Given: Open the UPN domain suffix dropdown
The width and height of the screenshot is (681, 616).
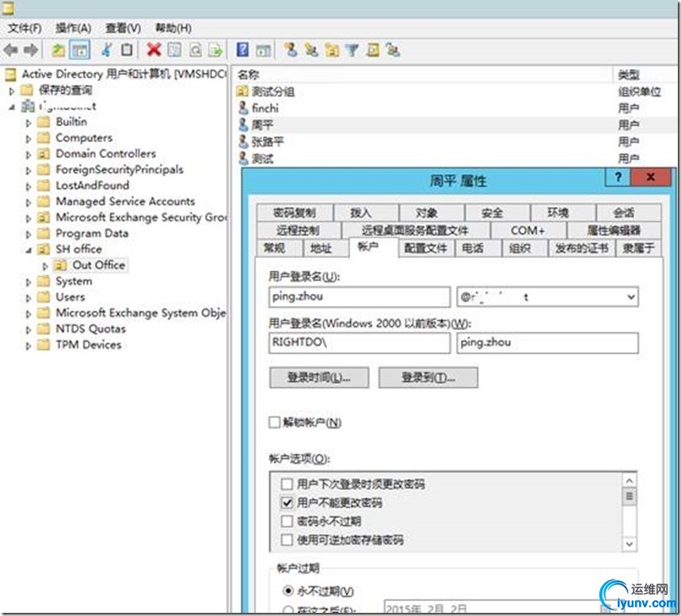Looking at the screenshot, I should 630,297.
